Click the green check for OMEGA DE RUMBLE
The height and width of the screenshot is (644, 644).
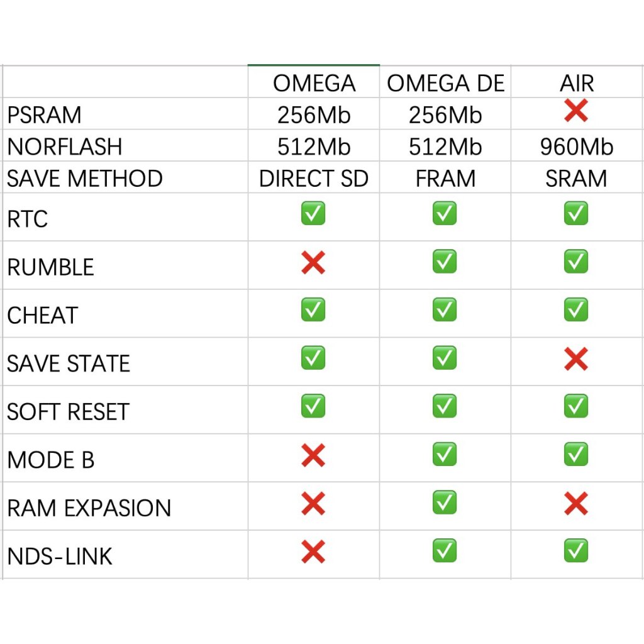pos(445,262)
